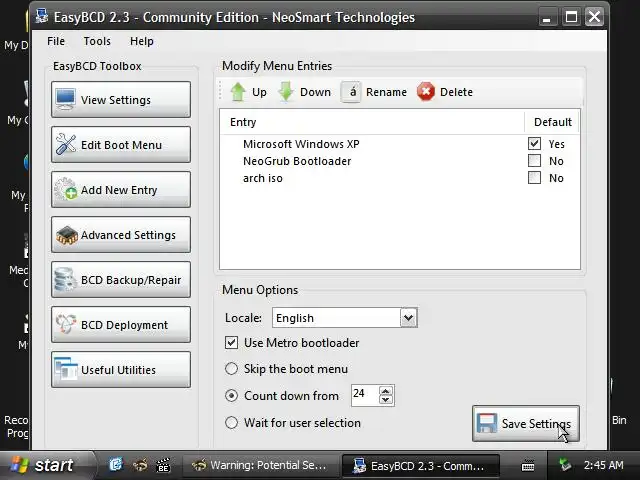Screen dimensions: 640x480
Task: Click the countdown value field showing 24
Action: pyautogui.click(x=365, y=395)
